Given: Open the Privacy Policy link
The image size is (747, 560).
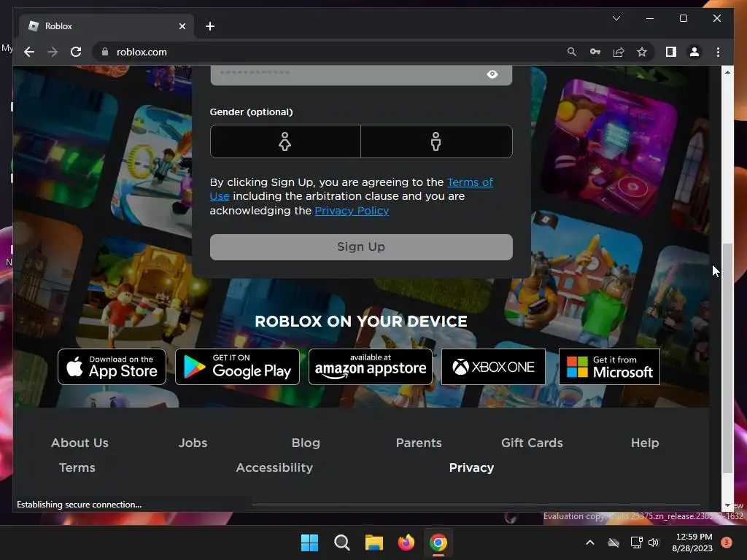Looking at the screenshot, I should [352, 211].
